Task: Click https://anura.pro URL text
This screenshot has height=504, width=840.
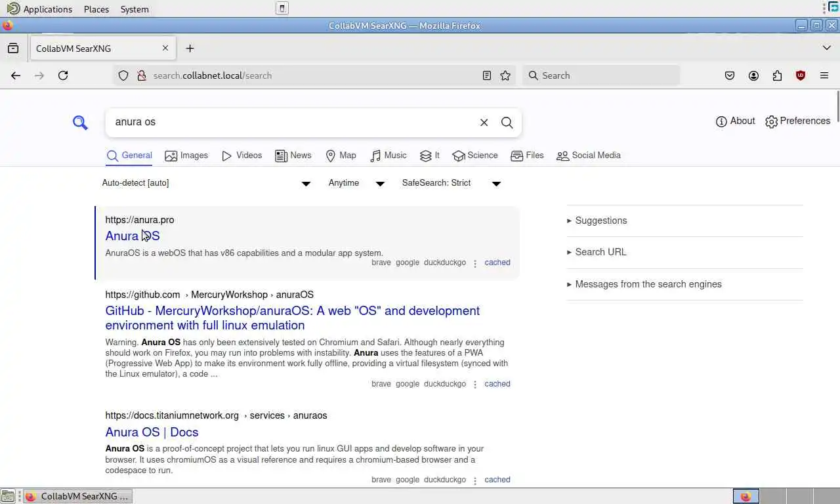Action: point(140,220)
